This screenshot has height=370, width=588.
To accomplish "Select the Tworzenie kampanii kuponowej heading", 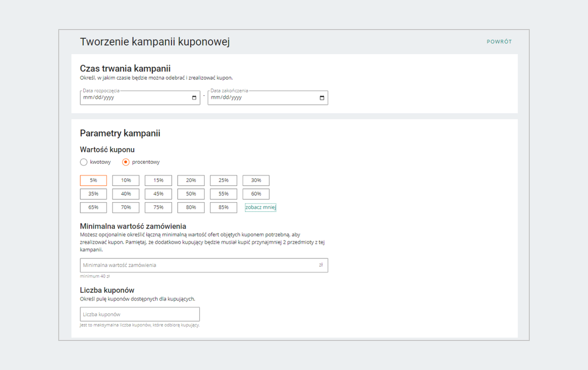I will 155,42.
